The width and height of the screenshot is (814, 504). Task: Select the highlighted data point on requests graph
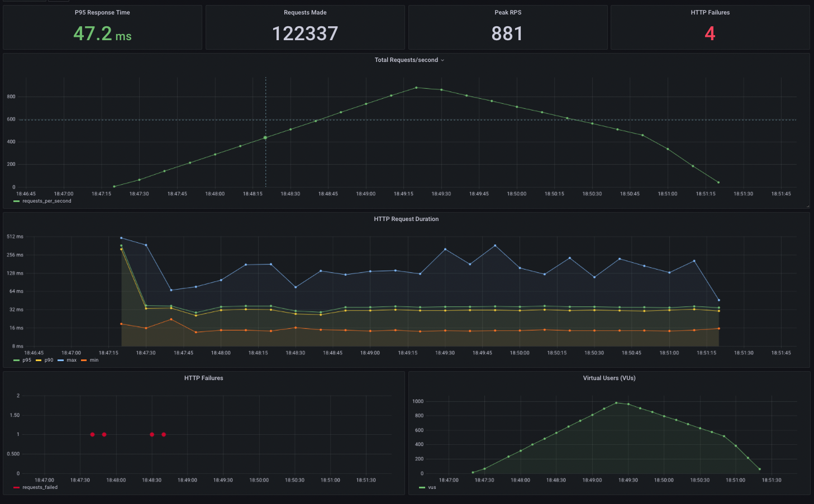[x=265, y=137]
